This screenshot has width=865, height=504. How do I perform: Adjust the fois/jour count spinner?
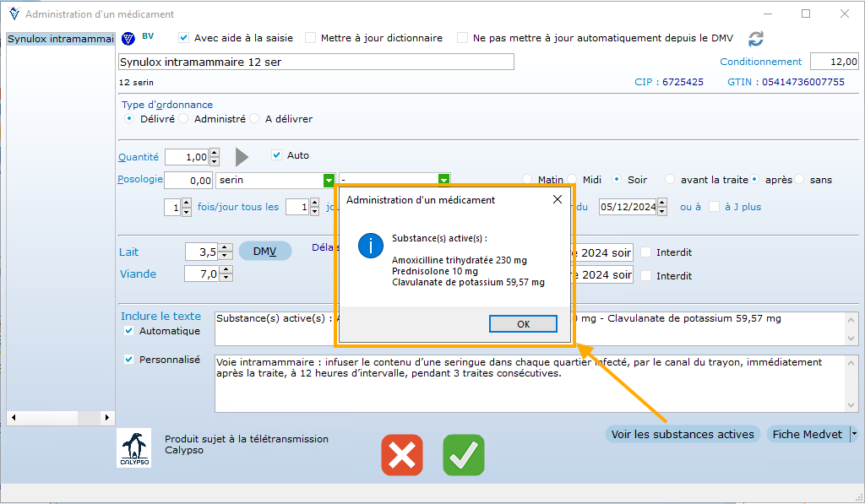(187, 208)
